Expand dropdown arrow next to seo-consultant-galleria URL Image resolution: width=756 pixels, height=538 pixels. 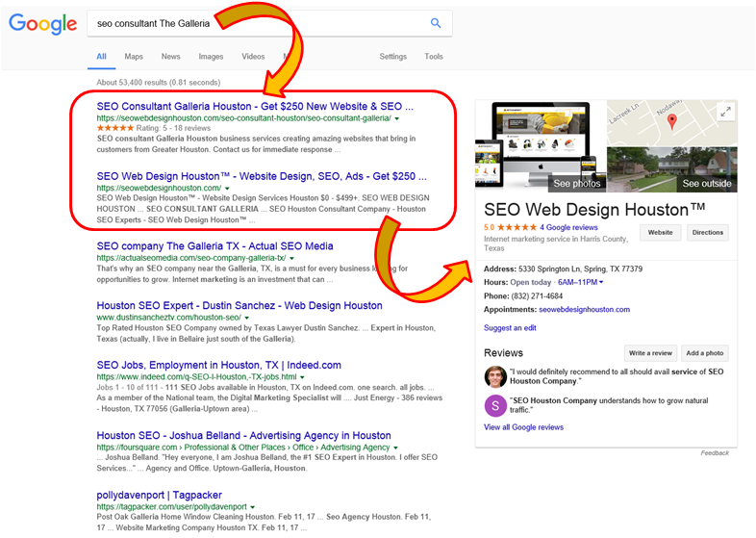397,118
